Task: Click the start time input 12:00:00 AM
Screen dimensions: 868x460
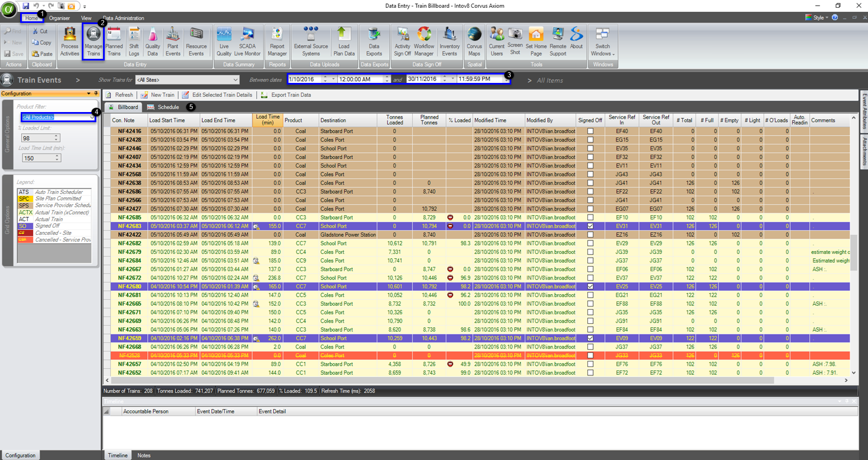Action: [362, 79]
